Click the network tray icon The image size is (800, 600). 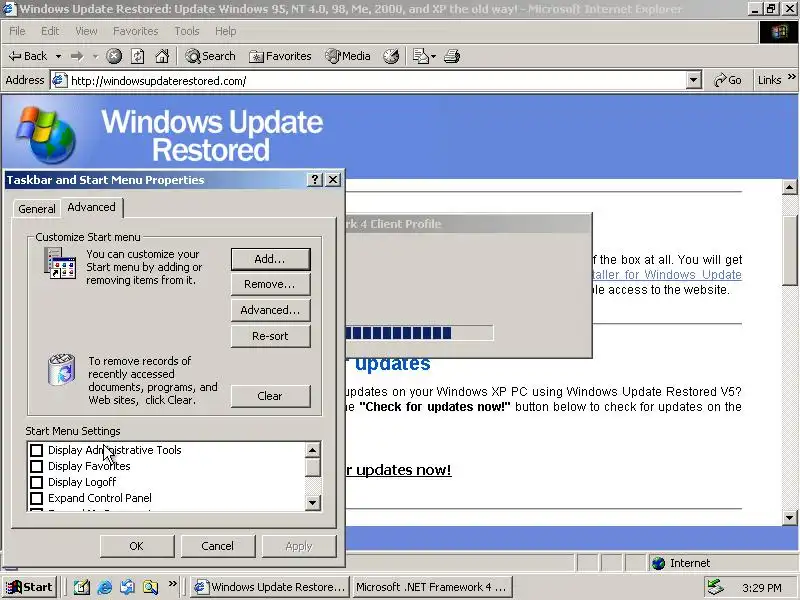click(x=715, y=587)
